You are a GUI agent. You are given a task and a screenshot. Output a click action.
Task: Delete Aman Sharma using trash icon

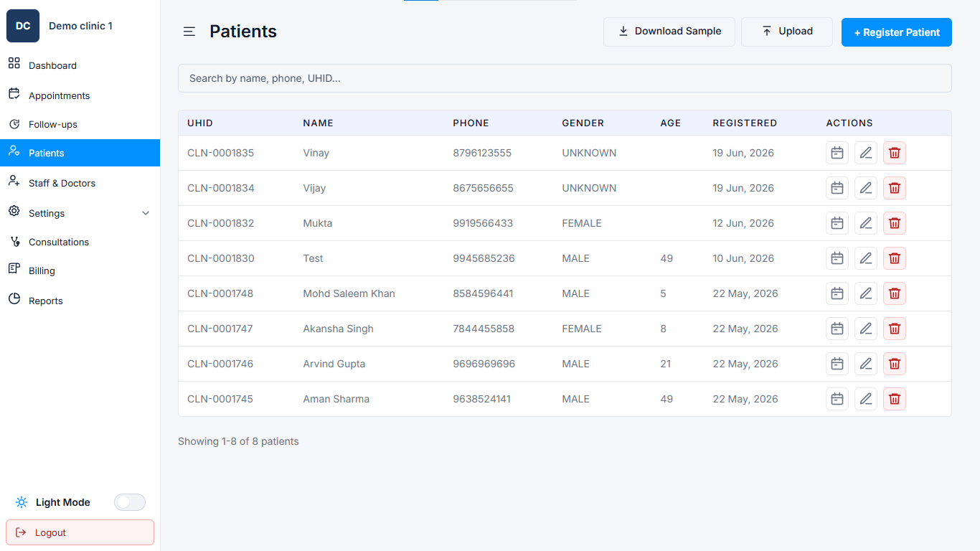[895, 399]
